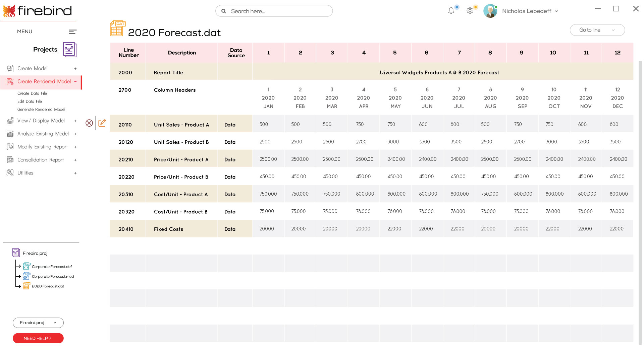
Task: Collapse Create Rendered Model minus sign
Action: click(75, 81)
